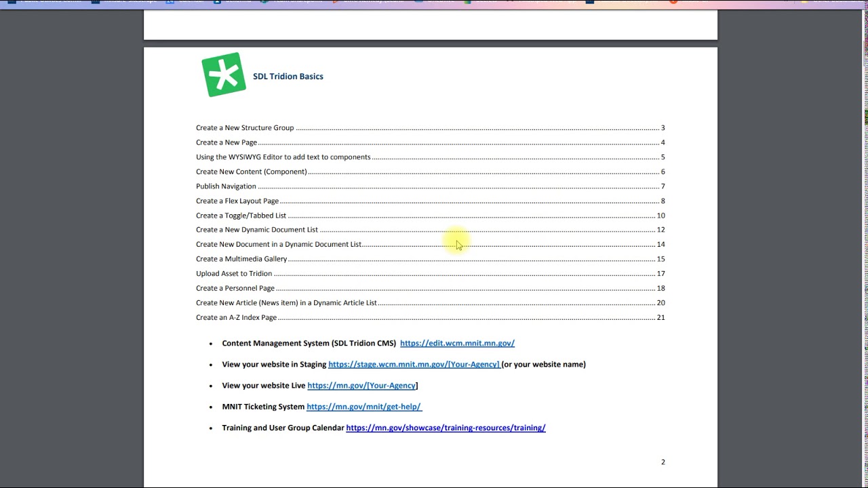Viewport: 868px width, 488px height.
Task: Open Create a Flex Layout Page entry
Action: (430, 201)
